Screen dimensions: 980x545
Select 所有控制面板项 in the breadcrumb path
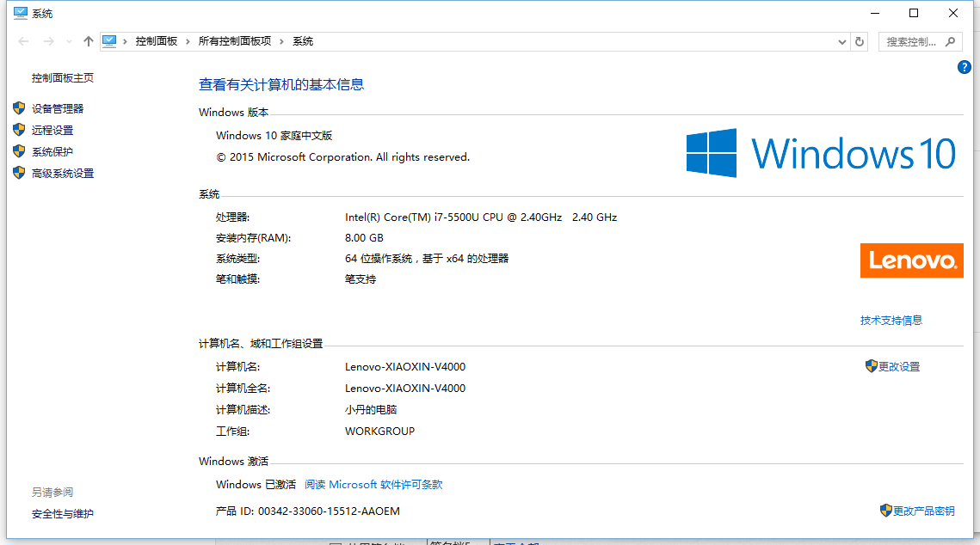tap(235, 41)
